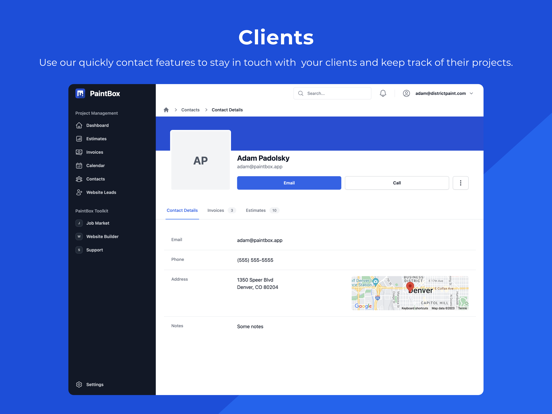The image size is (552, 414).
Task: Click the Google logo on the map
Action: pos(363,306)
